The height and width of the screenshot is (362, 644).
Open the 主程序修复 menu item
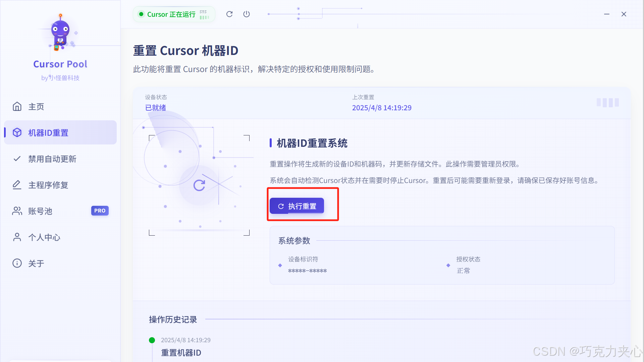(48, 185)
